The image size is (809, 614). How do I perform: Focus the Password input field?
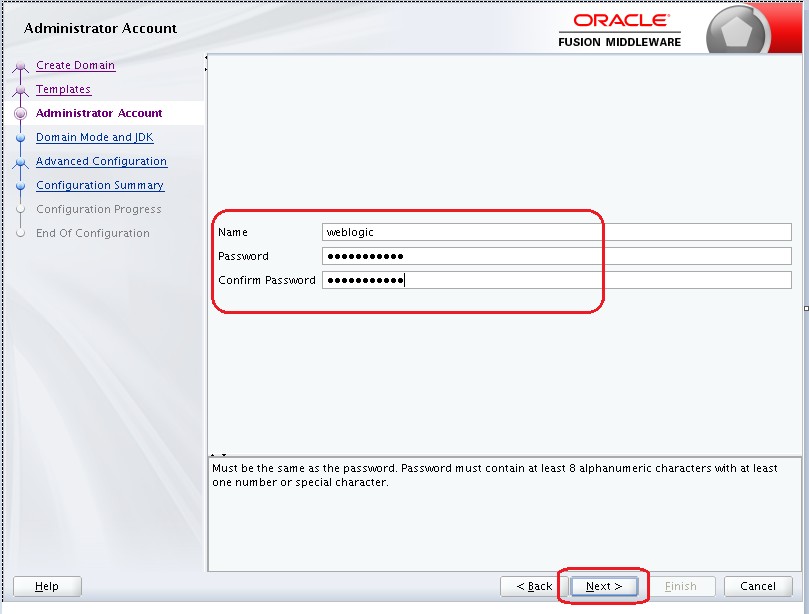click(557, 256)
